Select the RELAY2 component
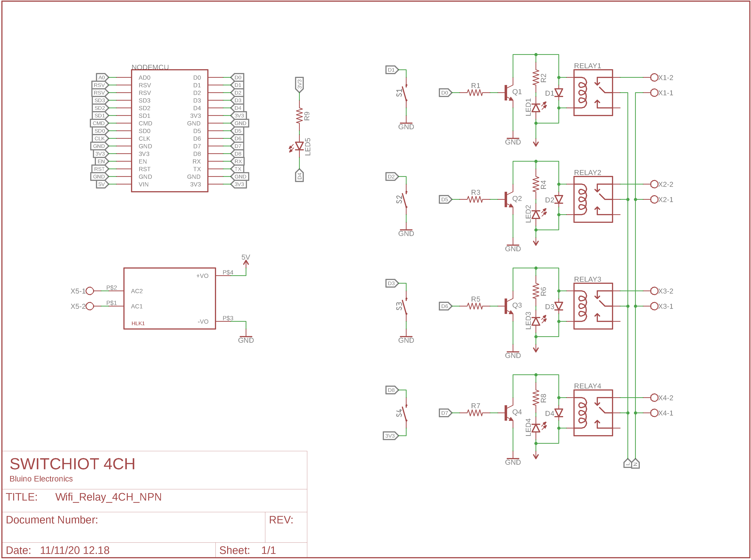Image resolution: width=751 pixels, height=560 pixels. [x=593, y=199]
